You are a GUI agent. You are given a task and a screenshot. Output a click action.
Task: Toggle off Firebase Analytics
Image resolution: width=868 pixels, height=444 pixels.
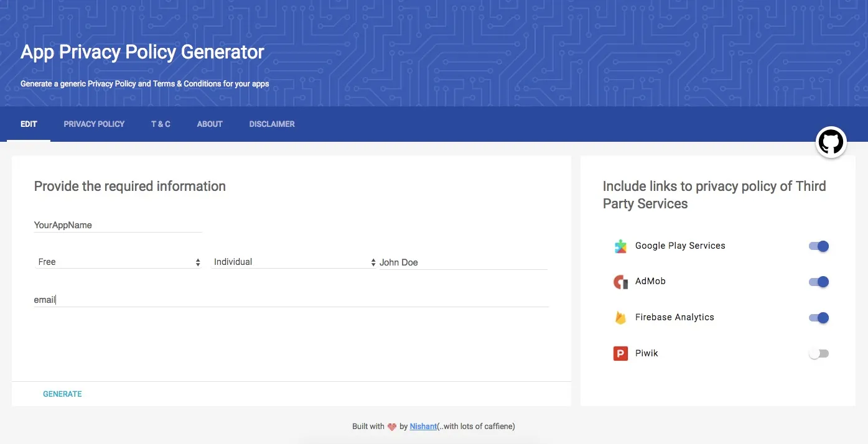click(818, 317)
